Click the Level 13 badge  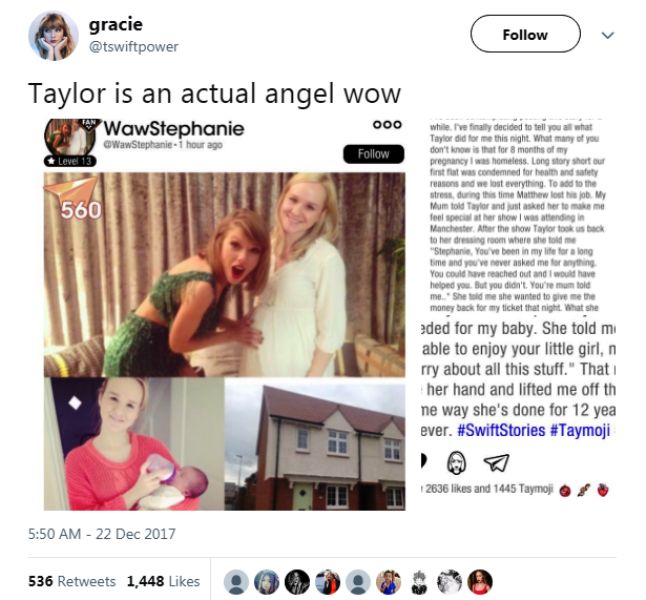tap(70, 161)
